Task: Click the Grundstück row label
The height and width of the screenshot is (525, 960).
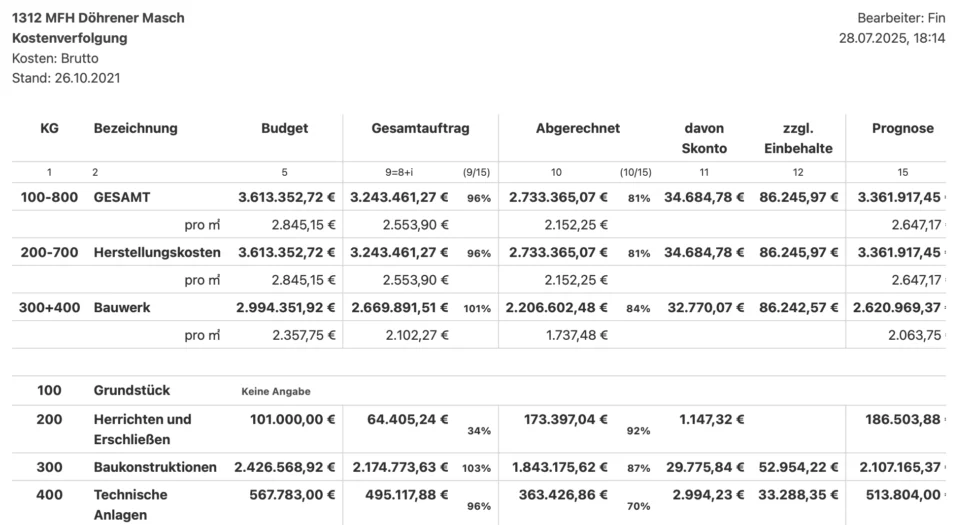Action: point(132,390)
